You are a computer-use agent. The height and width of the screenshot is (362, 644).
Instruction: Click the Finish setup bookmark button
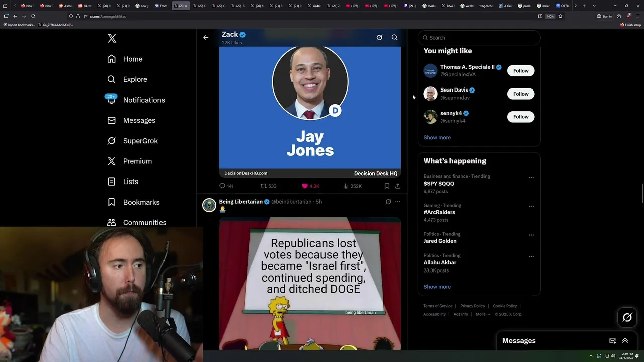(x=630, y=25)
